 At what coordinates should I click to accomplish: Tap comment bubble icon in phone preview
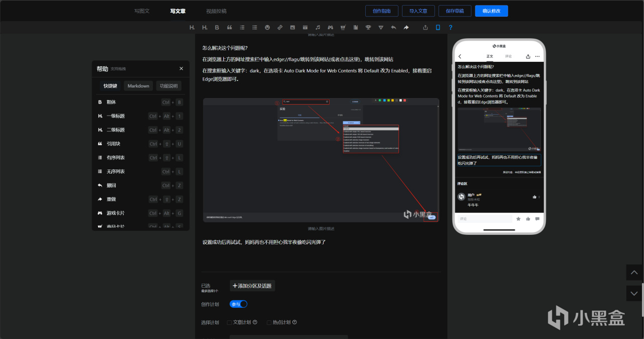tap(537, 219)
